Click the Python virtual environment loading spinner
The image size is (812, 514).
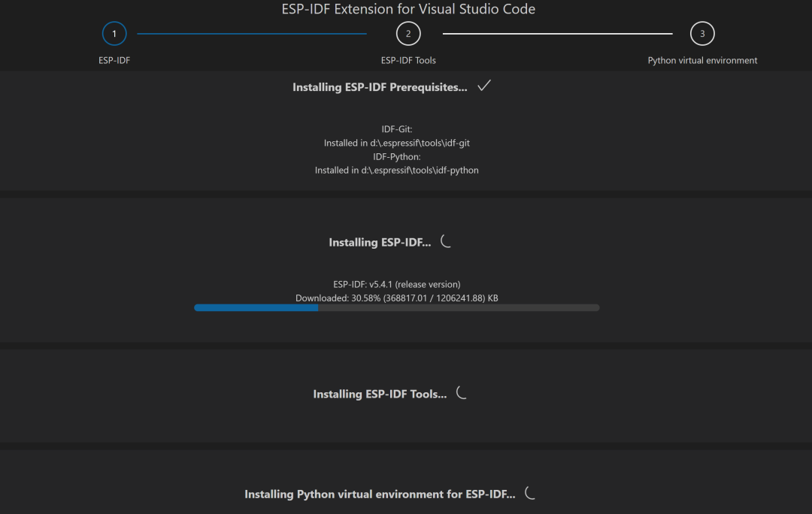pyautogui.click(x=530, y=493)
